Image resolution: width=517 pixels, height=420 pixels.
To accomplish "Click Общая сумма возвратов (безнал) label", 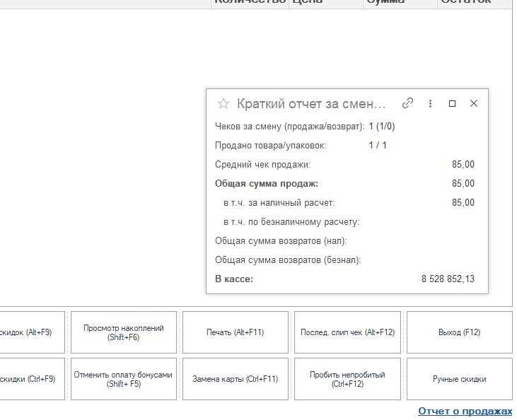I will click(x=288, y=260).
